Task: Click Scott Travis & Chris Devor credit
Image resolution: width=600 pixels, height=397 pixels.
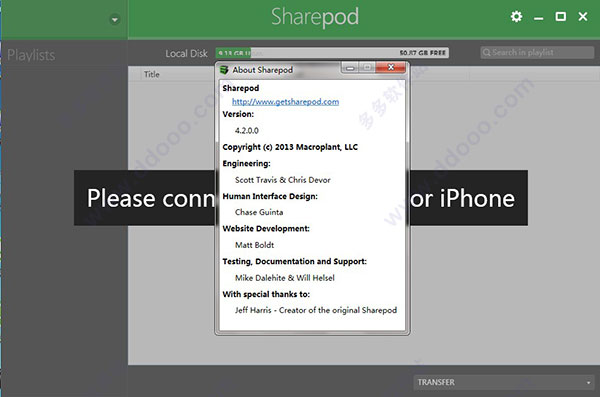Action: click(283, 180)
